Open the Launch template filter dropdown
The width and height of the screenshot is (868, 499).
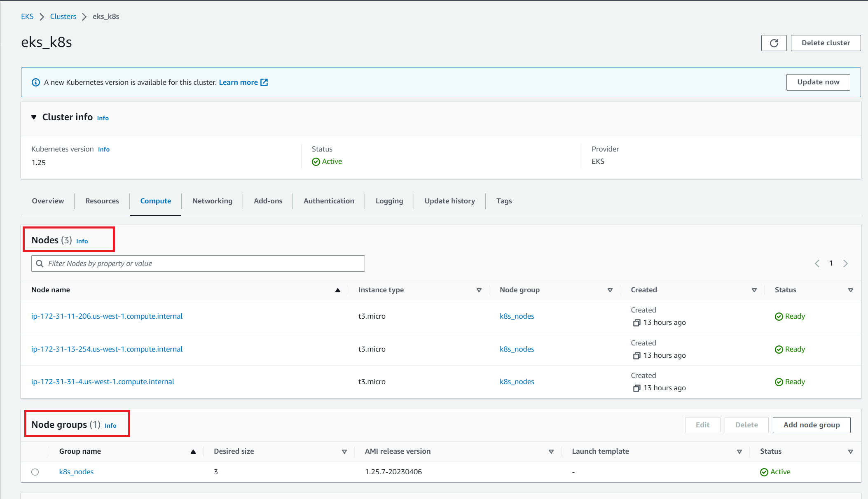pyautogui.click(x=739, y=451)
